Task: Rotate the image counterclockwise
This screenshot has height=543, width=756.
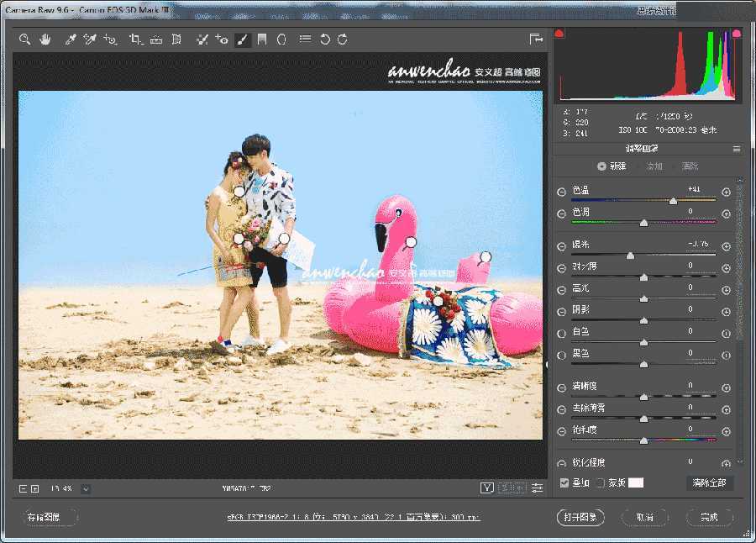Action: 326,39
